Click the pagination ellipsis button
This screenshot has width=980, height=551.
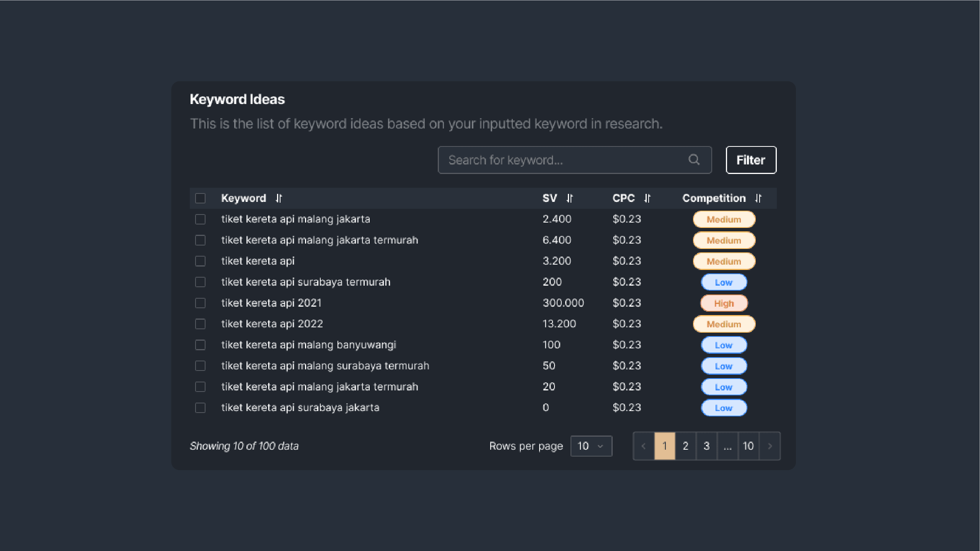(x=727, y=446)
